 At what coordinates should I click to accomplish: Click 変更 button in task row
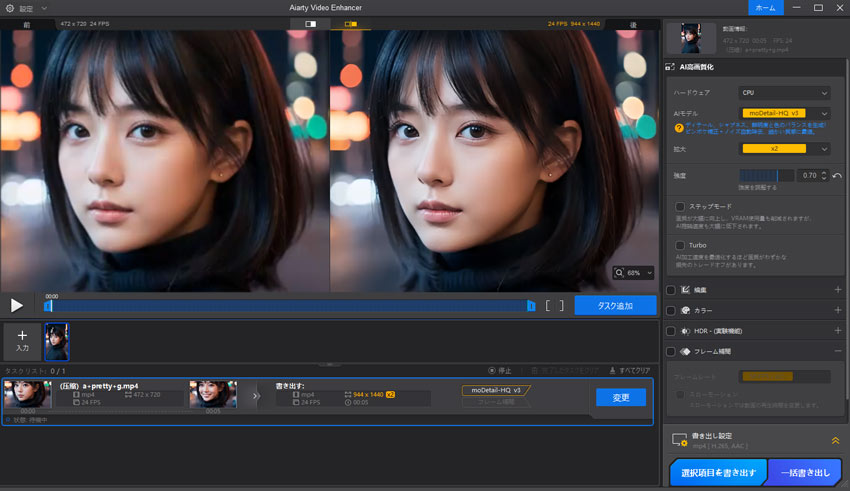tap(621, 397)
